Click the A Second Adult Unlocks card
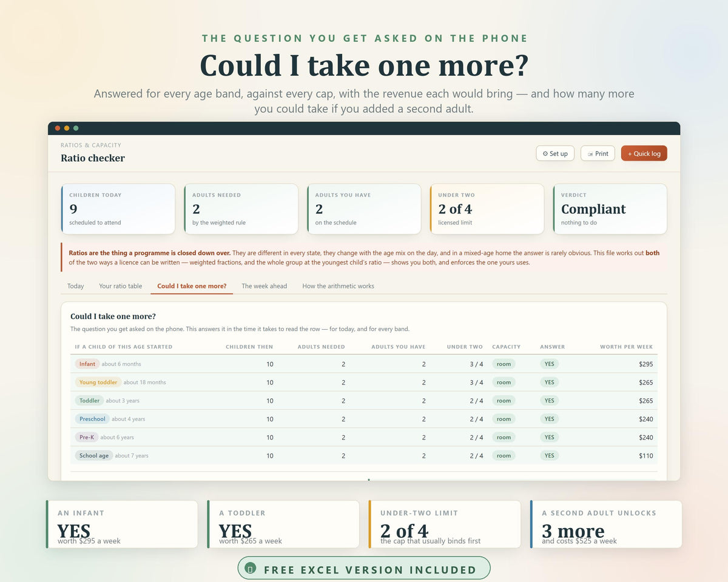 click(x=606, y=524)
